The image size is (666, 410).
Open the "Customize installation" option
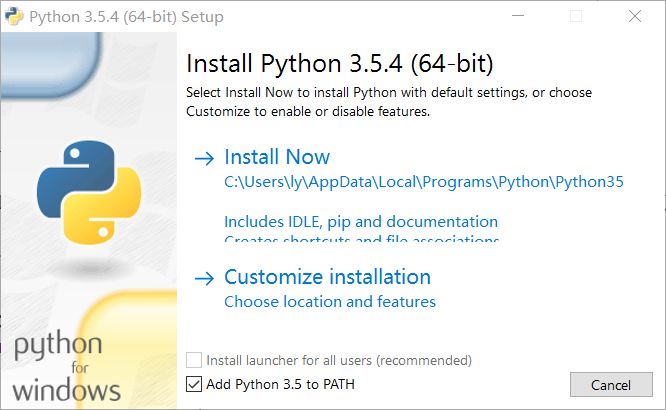coord(327,277)
